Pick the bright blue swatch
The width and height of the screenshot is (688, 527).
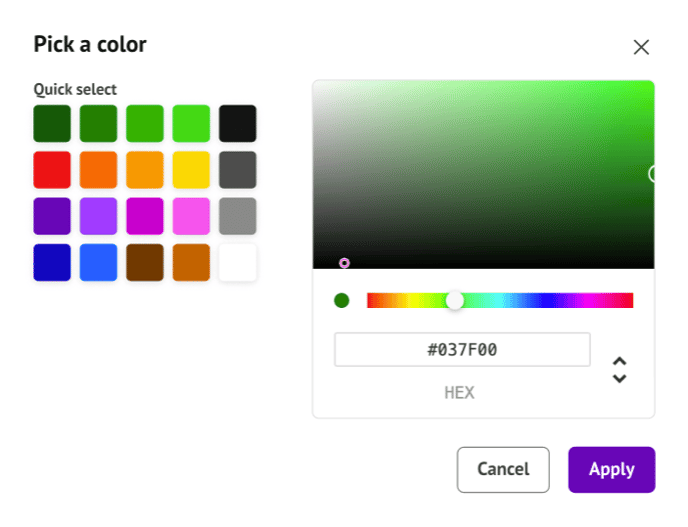[x=98, y=262]
